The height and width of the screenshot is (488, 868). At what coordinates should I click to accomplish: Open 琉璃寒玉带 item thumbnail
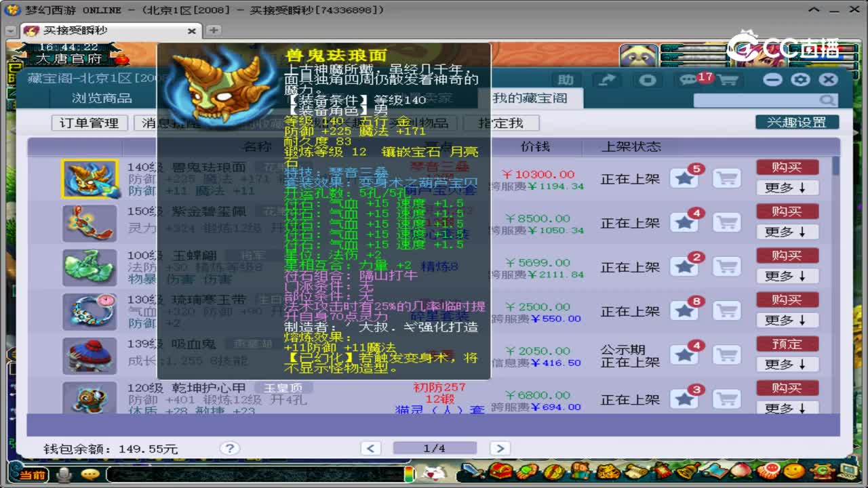90,311
